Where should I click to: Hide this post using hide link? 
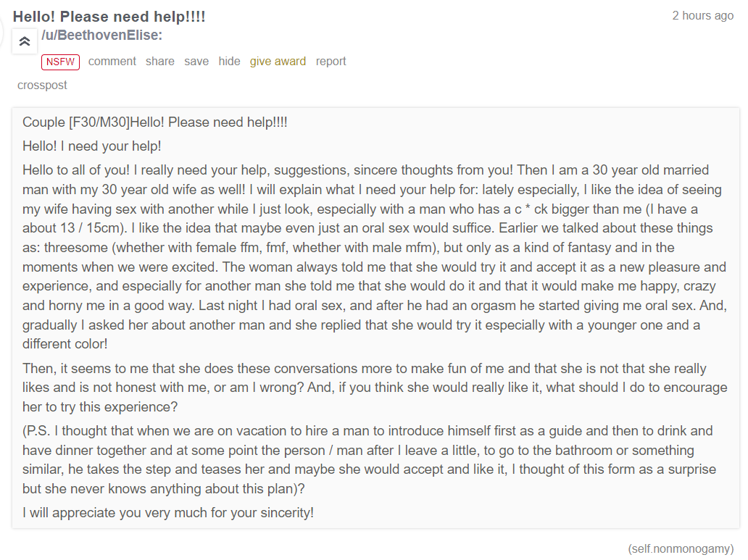230,62
